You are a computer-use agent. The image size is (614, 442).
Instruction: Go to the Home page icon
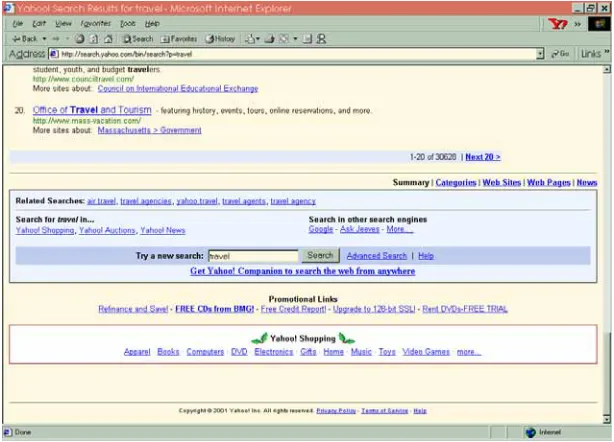pyautogui.click(x=108, y=39)
